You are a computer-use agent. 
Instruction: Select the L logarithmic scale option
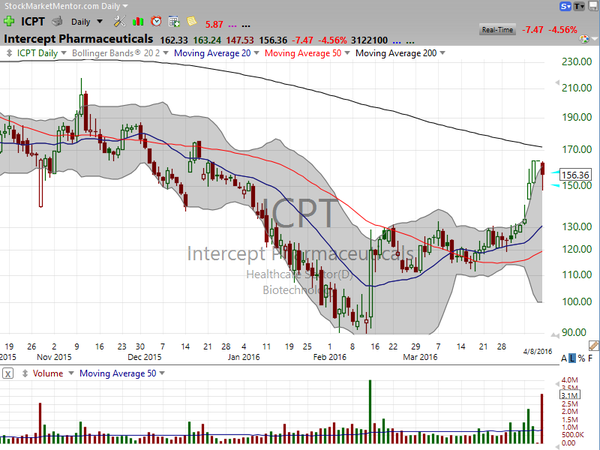pyautogui.click(x=572, y=359)
